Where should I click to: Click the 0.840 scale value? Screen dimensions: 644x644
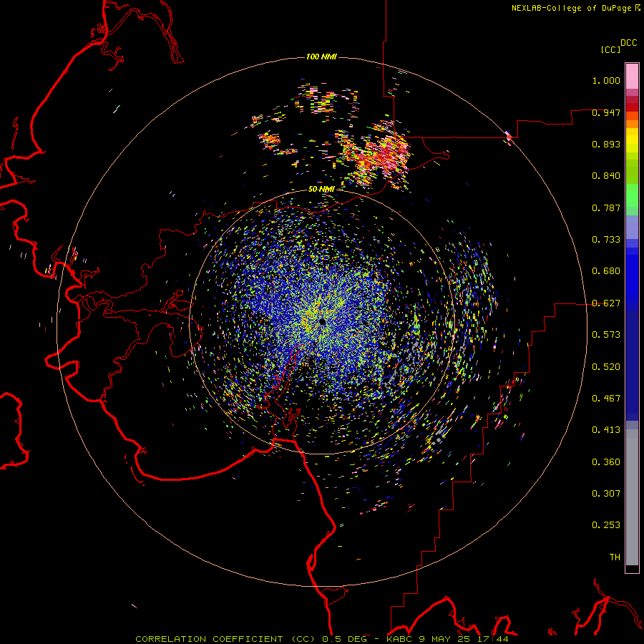[x=606, y=176]
